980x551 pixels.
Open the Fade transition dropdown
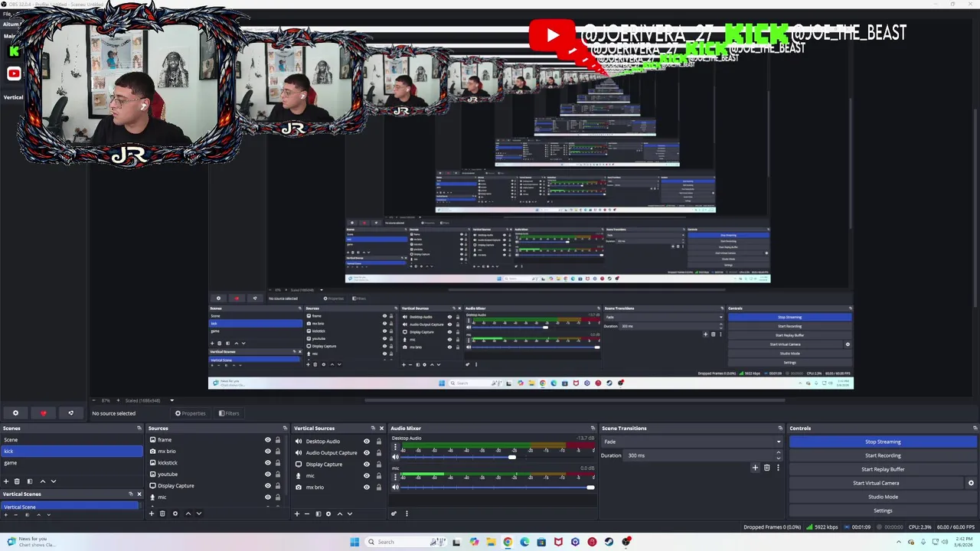coord(692,442)
